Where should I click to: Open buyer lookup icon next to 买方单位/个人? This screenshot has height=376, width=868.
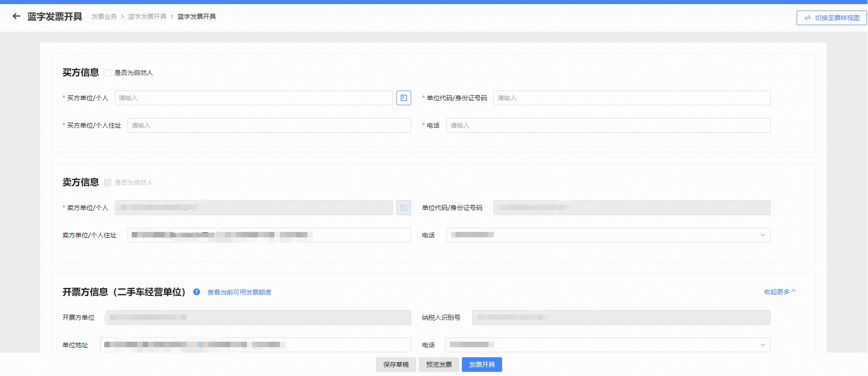click(403, 98)
